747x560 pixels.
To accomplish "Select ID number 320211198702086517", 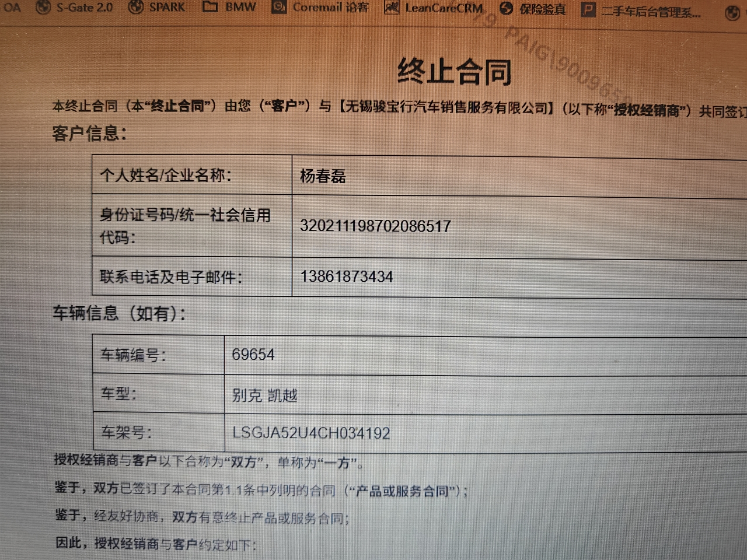I will click(375, 226).
